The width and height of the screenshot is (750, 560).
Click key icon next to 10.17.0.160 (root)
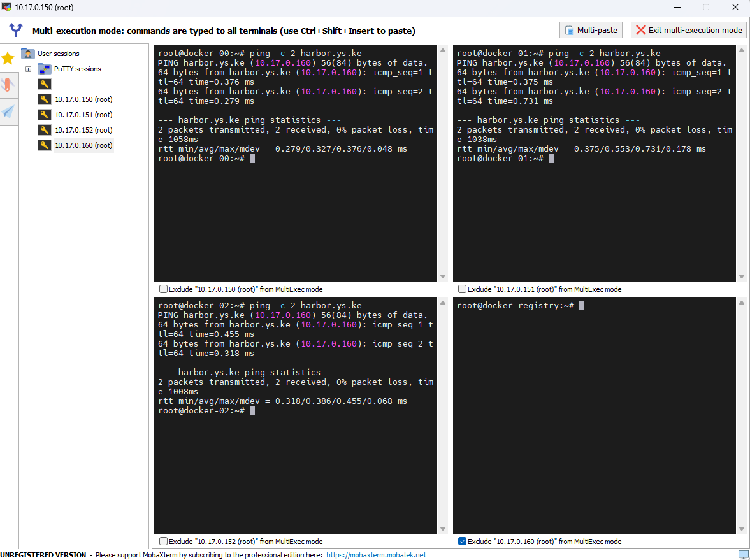tap(45, 145)
